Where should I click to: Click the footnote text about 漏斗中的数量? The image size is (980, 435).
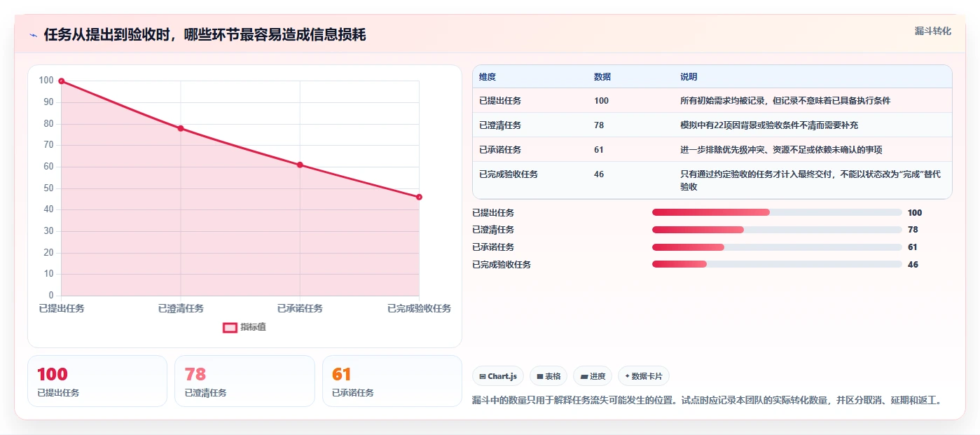[707, 401]
